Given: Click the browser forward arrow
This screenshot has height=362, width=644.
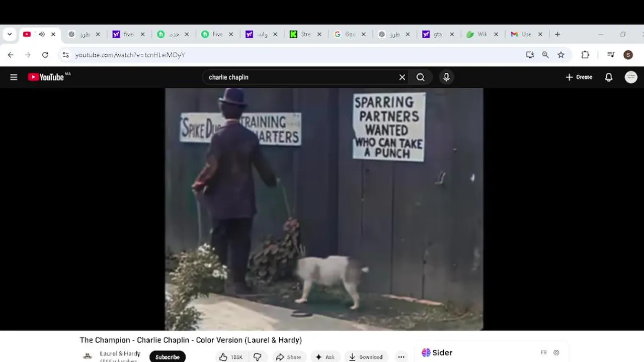Looking at the screenshot, I should [x=28, y=55].
